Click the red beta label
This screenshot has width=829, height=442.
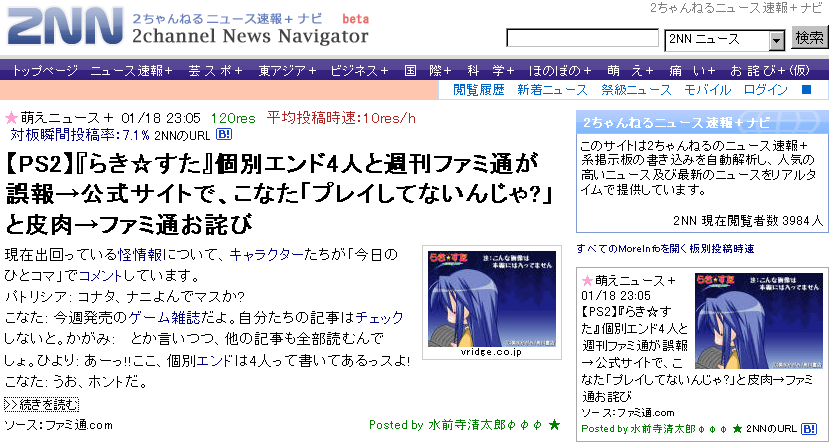click(x=356, y=19)
